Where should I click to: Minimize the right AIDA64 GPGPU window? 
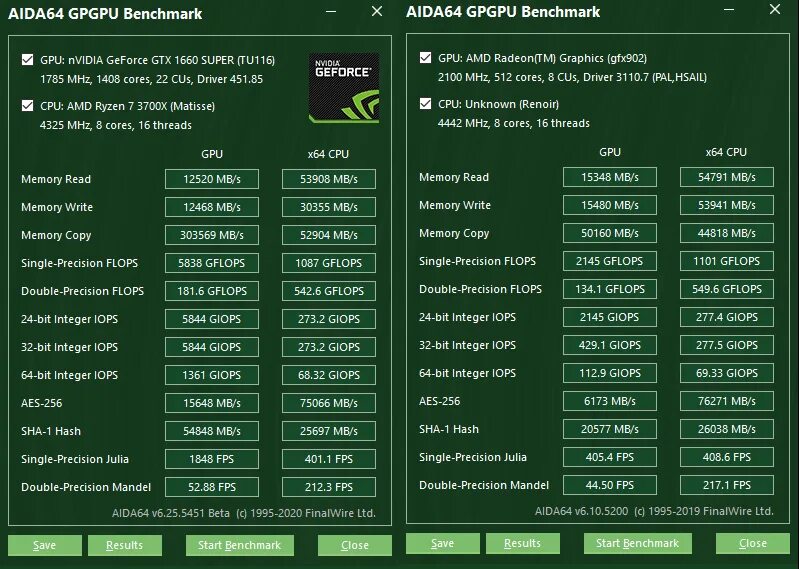pos(729,10)
